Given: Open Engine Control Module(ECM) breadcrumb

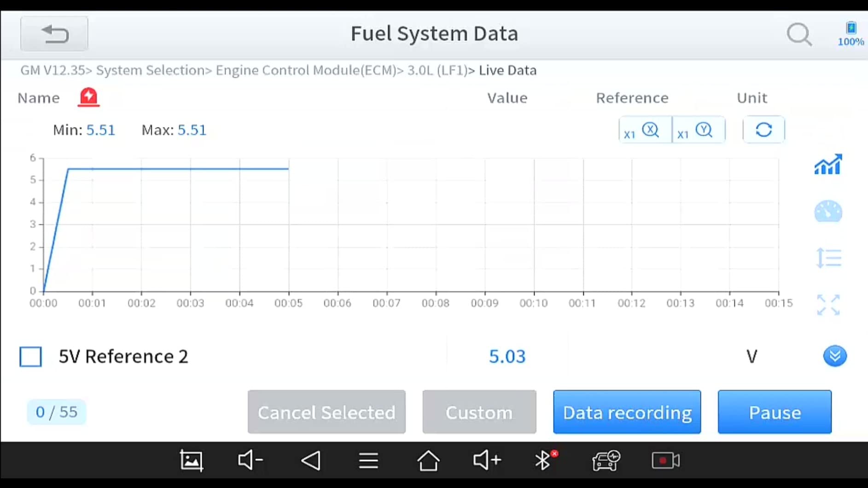Looking at the screenshot, I should [x=306, y=70].
